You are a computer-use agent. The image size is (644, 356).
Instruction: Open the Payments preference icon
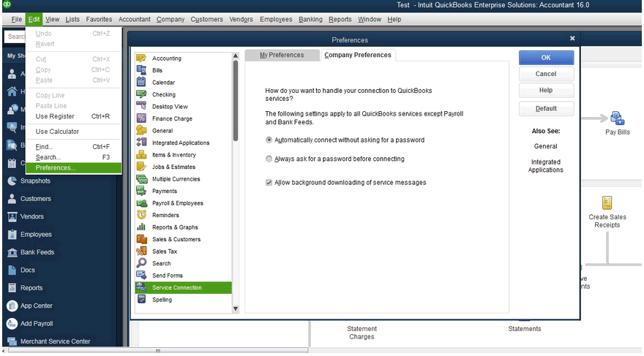[x=141, y=191]
